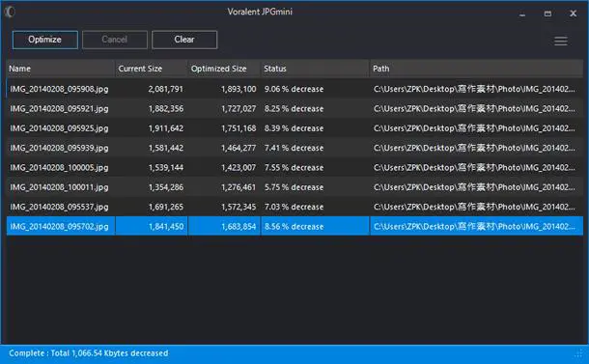Sort by the Name column header
The width and height of the screenshot is (589, 364).
click(61, 69)
